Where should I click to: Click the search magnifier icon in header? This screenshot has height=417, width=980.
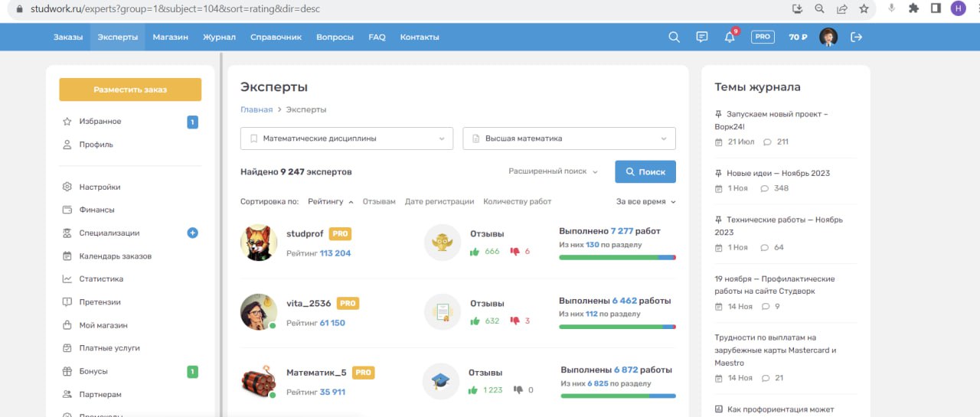click(674, 37)
